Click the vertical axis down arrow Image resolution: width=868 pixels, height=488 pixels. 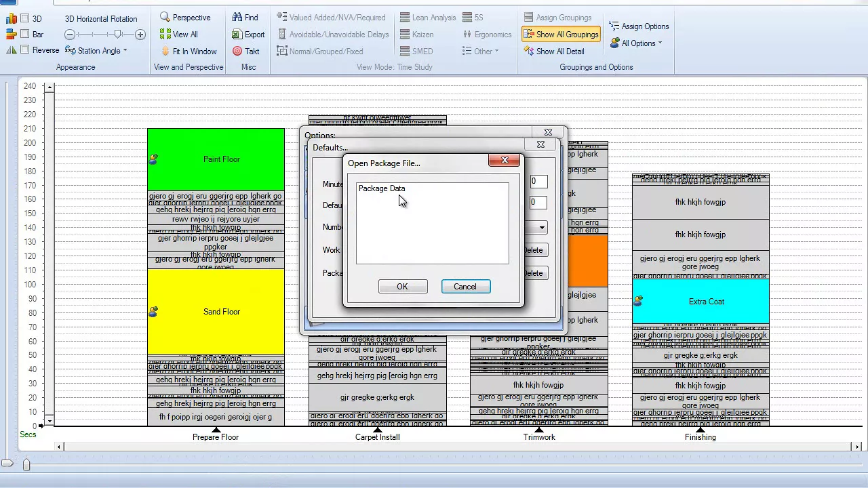(50, 420)
